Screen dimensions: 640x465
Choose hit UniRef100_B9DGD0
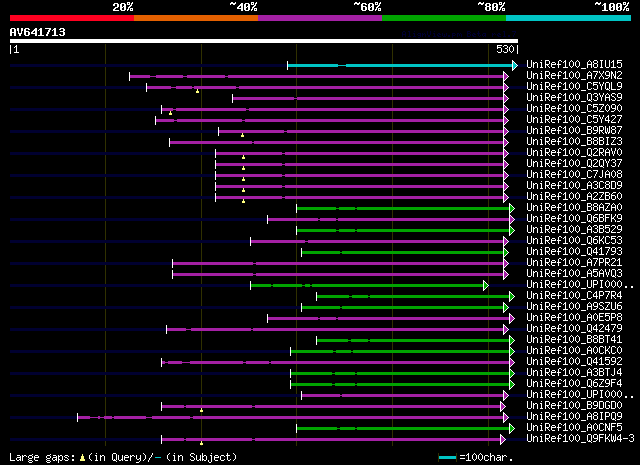[574, 406]
